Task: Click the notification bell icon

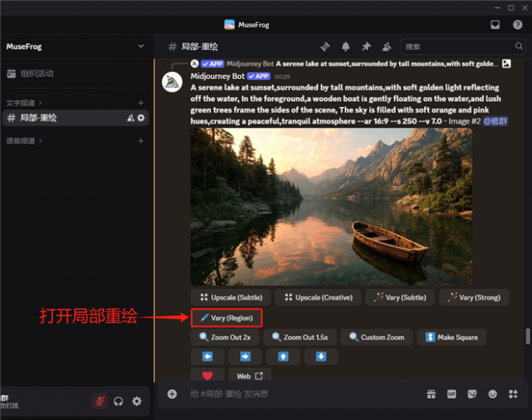Action: click(345, 46)
